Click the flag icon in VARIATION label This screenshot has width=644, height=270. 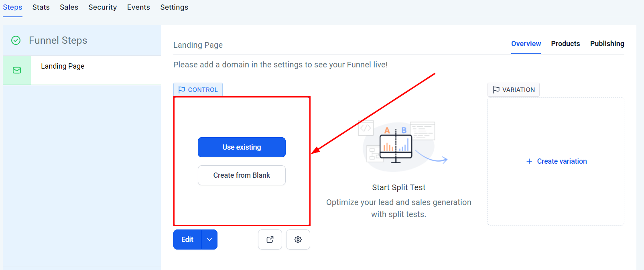(496, 90)
